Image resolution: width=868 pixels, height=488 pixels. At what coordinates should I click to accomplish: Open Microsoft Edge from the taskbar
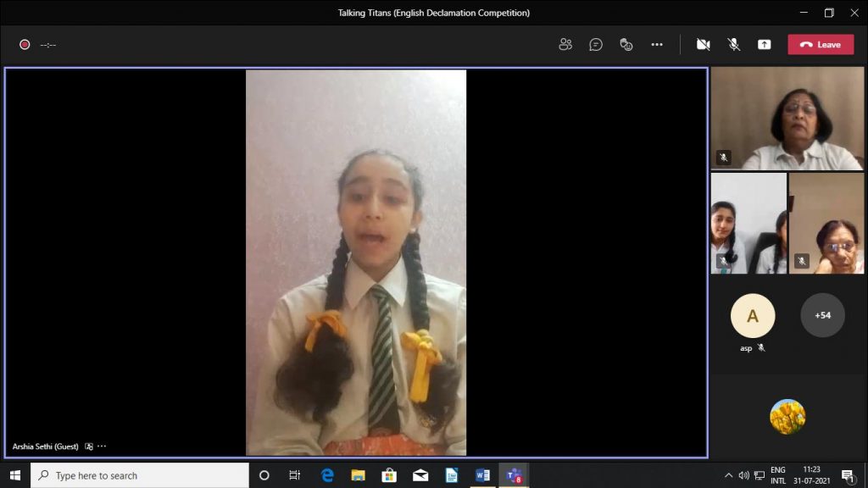(327, 475)
